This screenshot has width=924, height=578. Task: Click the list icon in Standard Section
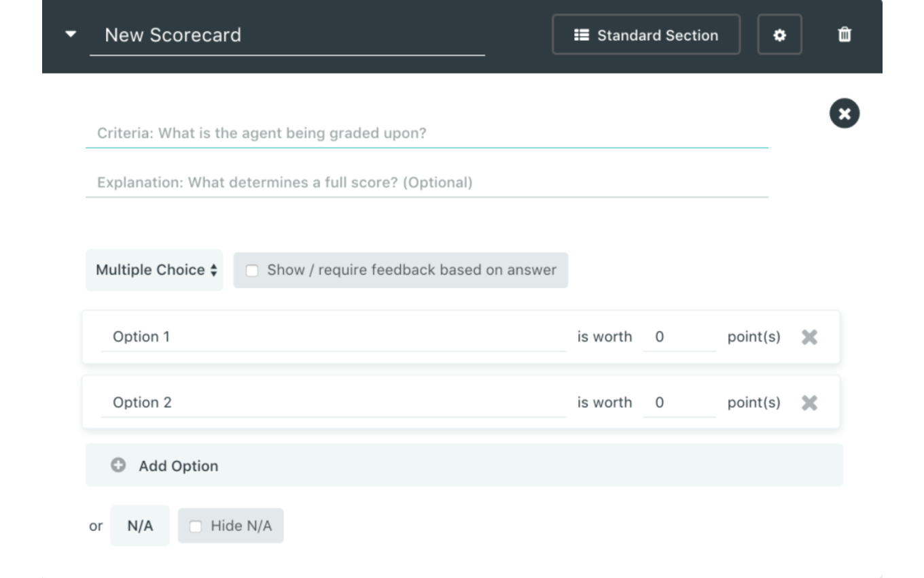click(582, 35)
